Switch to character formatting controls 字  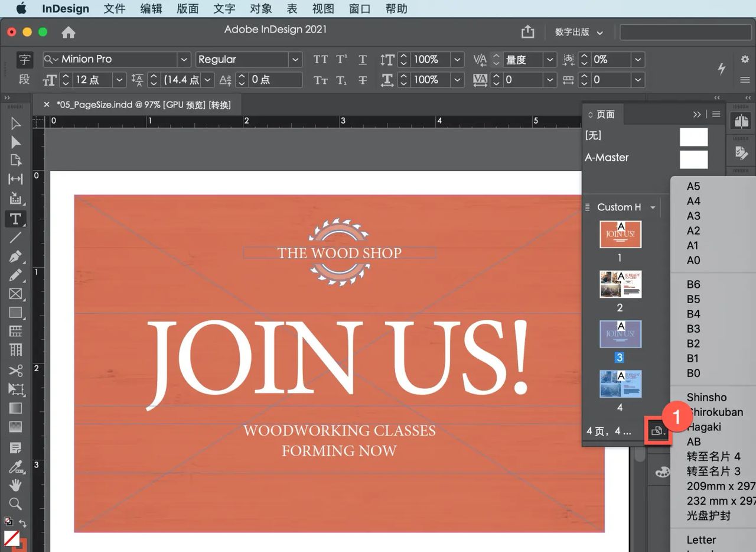pyautogui.click(x=24, y=59)
